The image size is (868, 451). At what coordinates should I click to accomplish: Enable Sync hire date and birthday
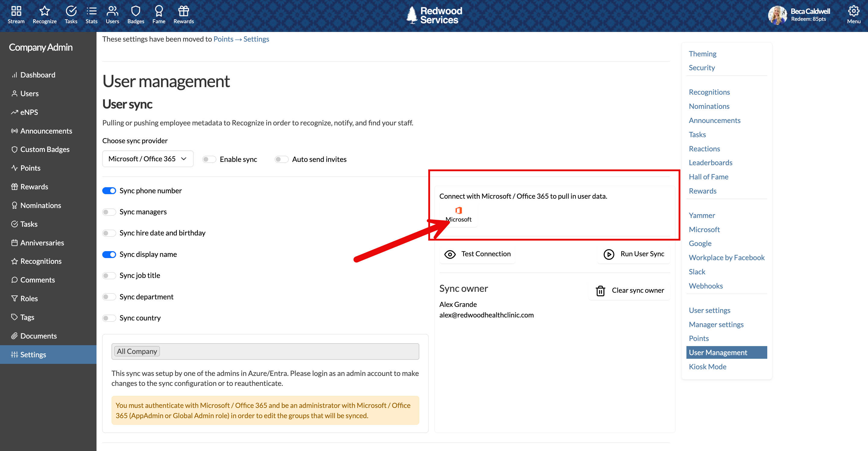click(x=109, y=233)
